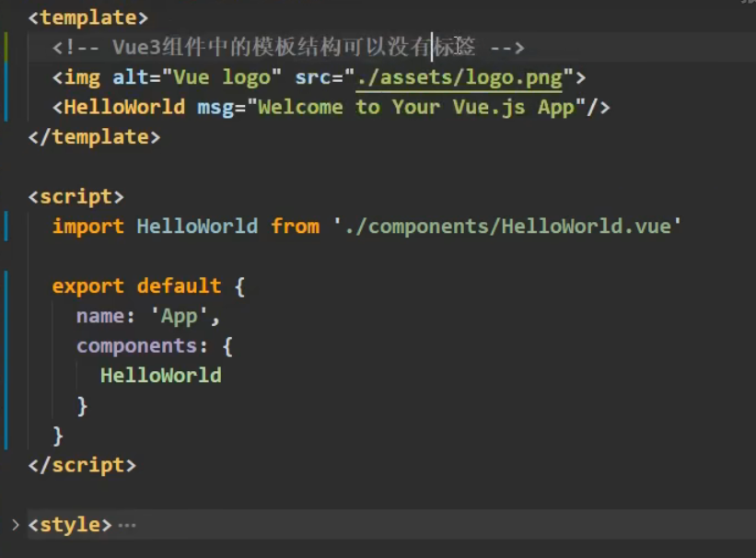Click the closing brace of components object
The image size is (756, 558).
[82, 406]
